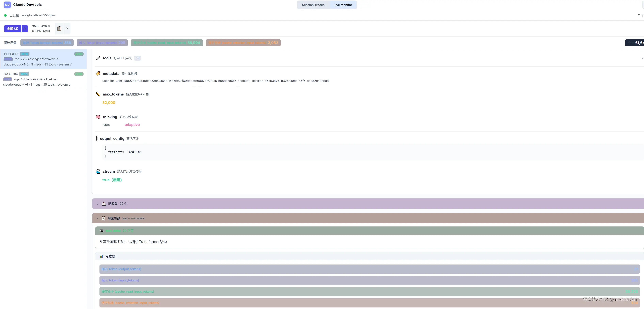This screenshot has height=309, width=644.
Task: Expand the tools 可用工具定义 chevron
Action: 642,58
